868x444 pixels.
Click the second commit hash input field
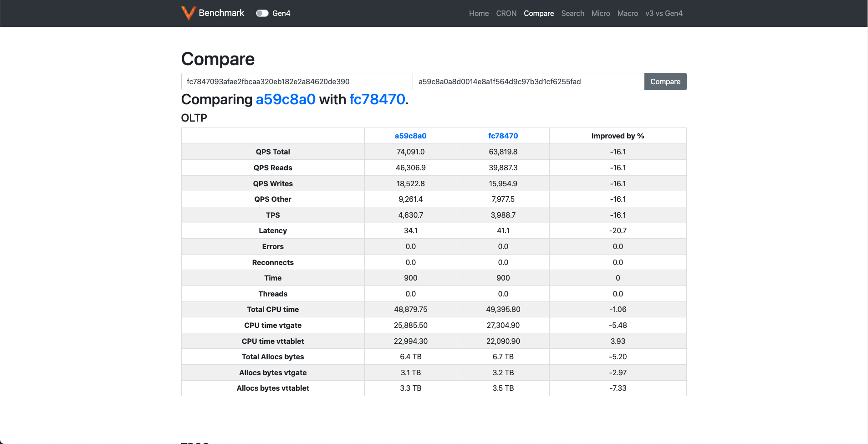click(x=528, y=82)
